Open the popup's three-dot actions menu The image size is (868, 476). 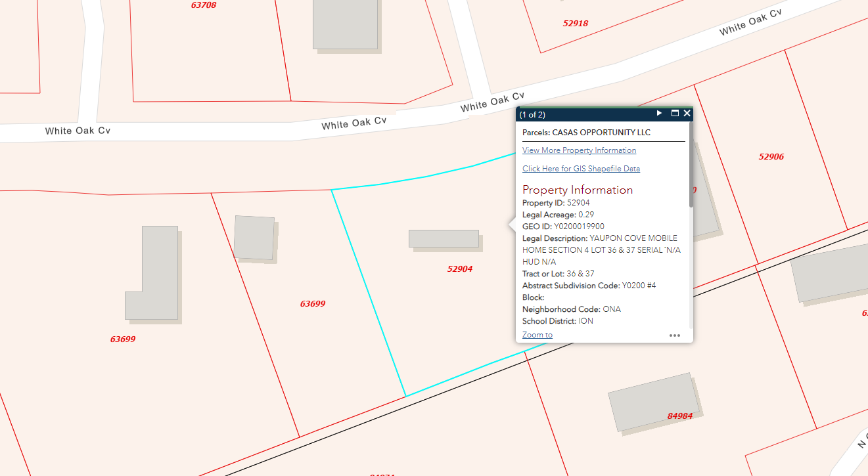pyautogui.click(x=675, y=335)
